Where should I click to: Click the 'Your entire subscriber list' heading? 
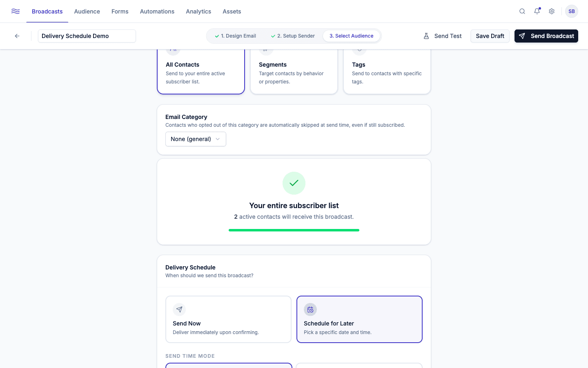[x=294, y=206]
